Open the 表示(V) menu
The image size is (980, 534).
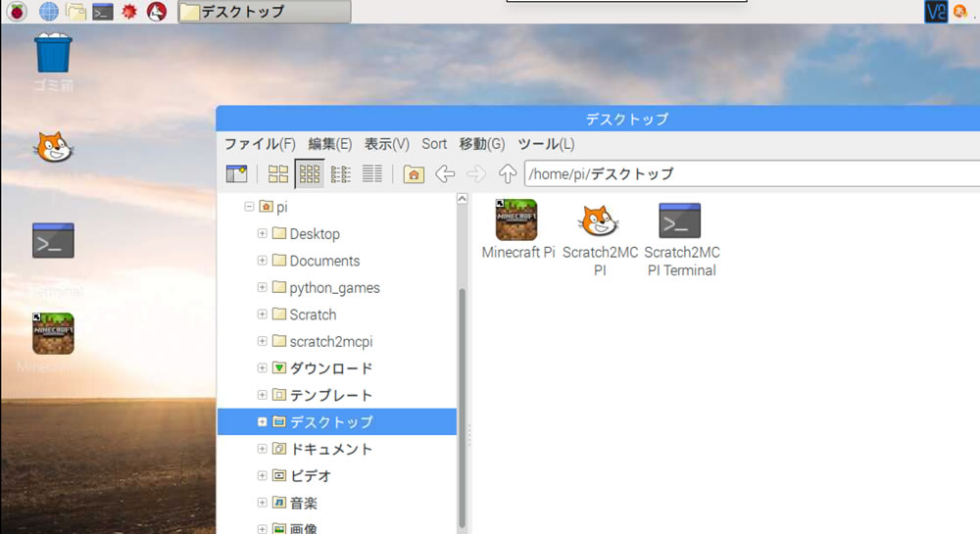pyautogui.click(x=387, y=144)
